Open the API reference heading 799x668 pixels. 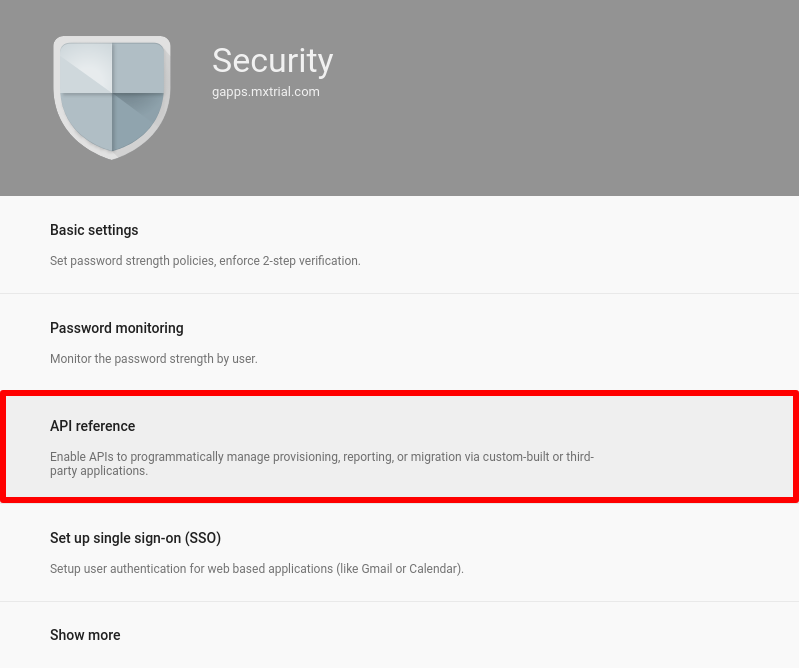[x=92, y=426]
